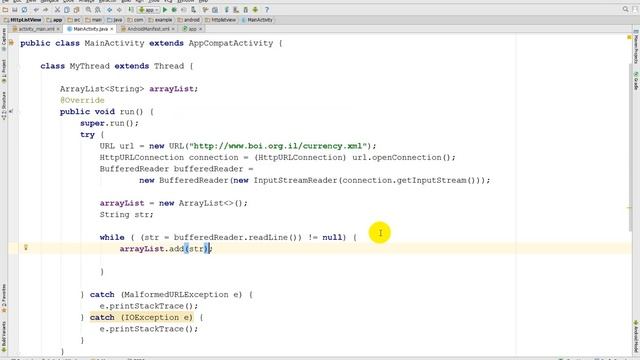Click the currency.xml URL string in code
The image size is (640, 360).
pos(278,146)
